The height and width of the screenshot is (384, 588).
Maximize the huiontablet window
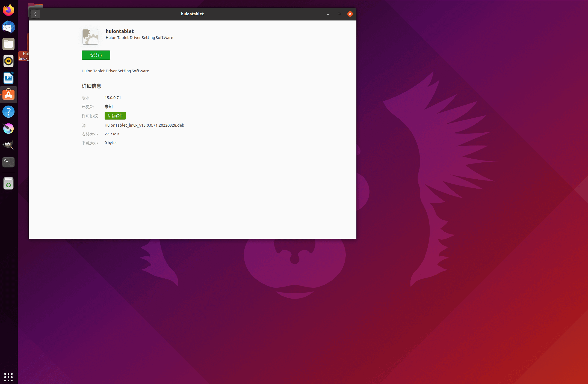(x=339, y=14)
